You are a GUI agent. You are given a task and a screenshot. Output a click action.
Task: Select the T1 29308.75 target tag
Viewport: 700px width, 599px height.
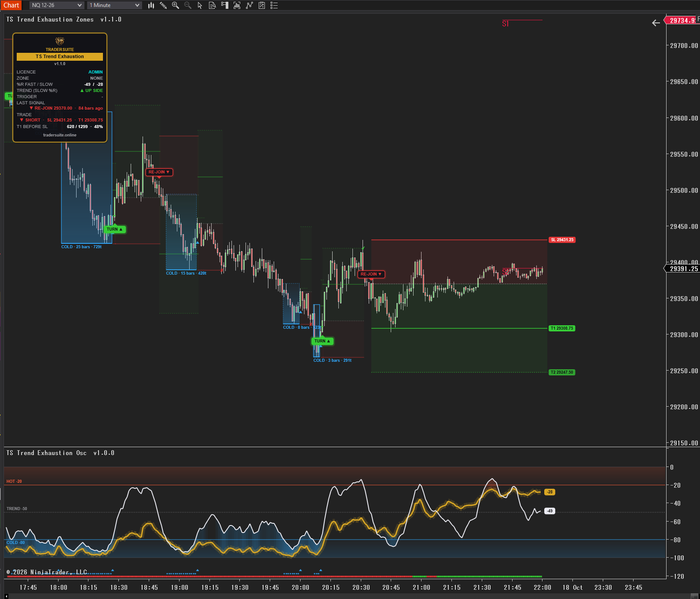point(562,328)
